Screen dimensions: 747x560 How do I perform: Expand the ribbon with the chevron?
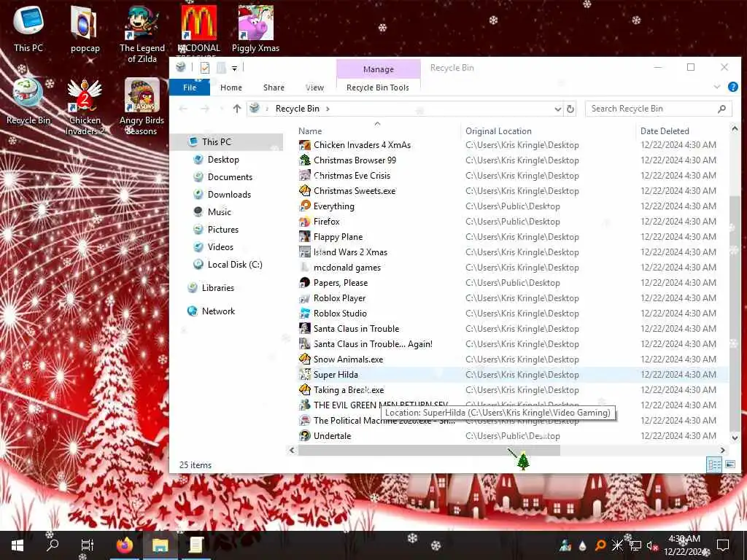coord(716,87)
